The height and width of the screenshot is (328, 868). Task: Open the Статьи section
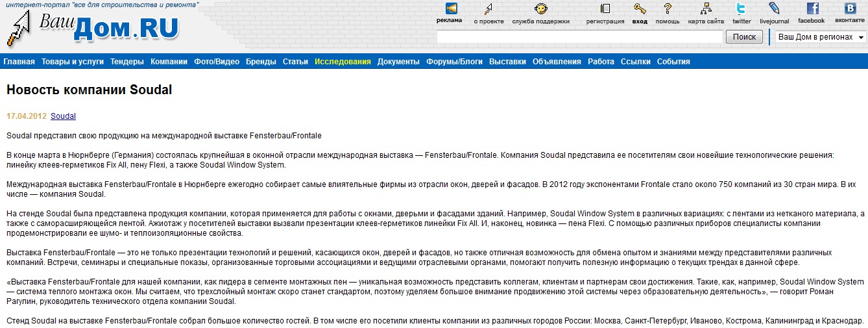coord(295,62)
